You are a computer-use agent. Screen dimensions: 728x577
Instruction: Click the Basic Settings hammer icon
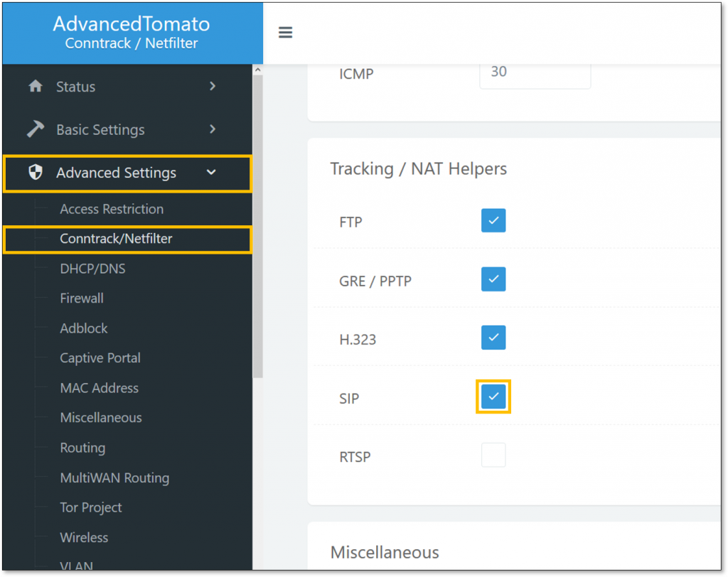[x=36, y=129]
